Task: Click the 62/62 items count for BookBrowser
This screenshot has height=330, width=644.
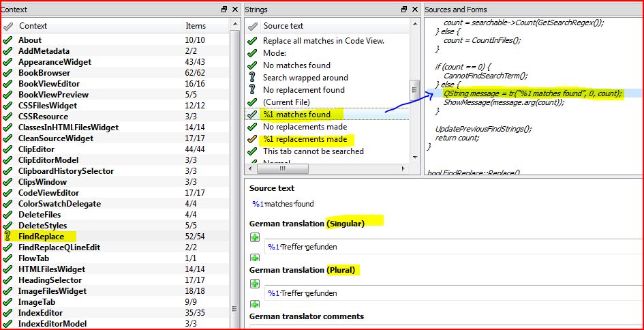Action: 195,73
